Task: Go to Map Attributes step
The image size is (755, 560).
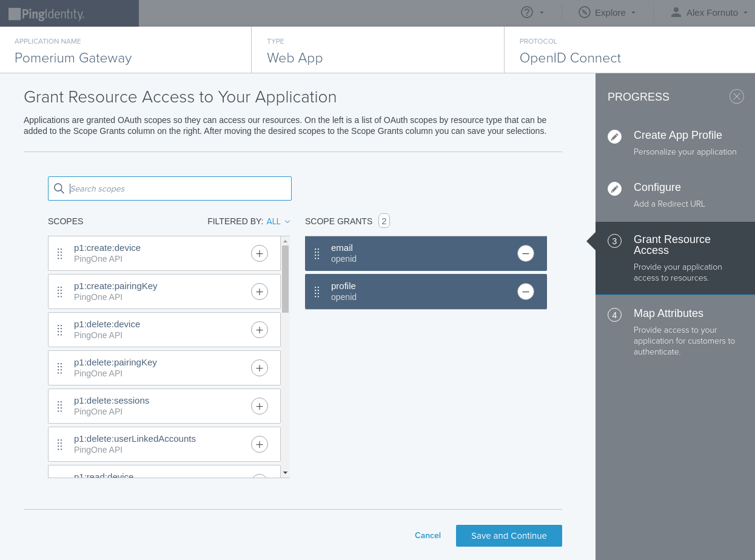Action: pos(668,313)
